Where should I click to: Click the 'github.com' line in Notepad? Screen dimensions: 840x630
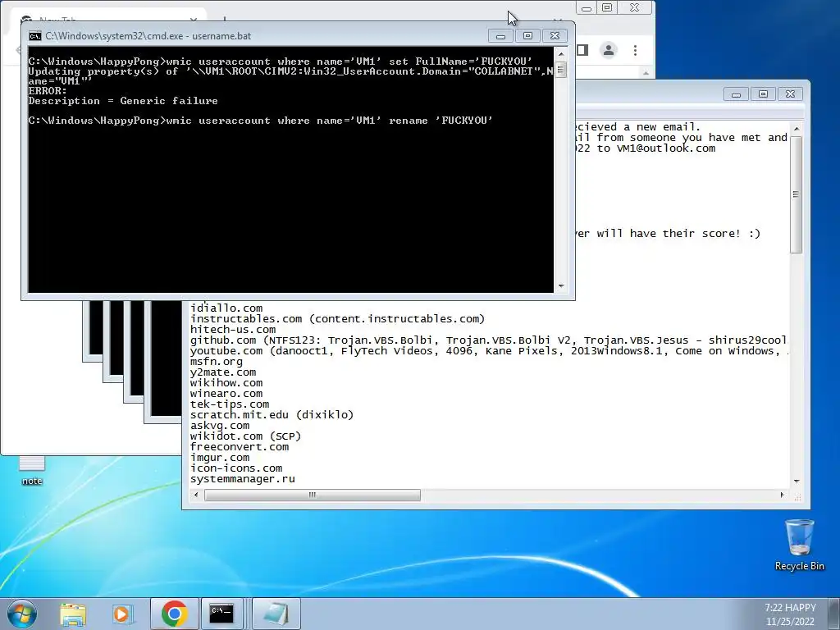489,340
